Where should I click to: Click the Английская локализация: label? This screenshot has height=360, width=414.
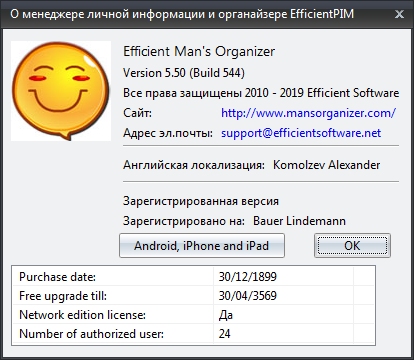(x=194, y=165)
